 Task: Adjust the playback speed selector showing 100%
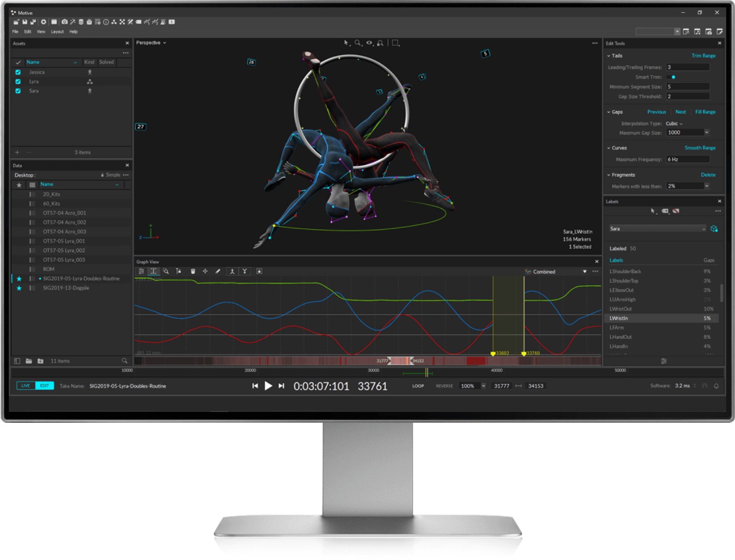472,386
